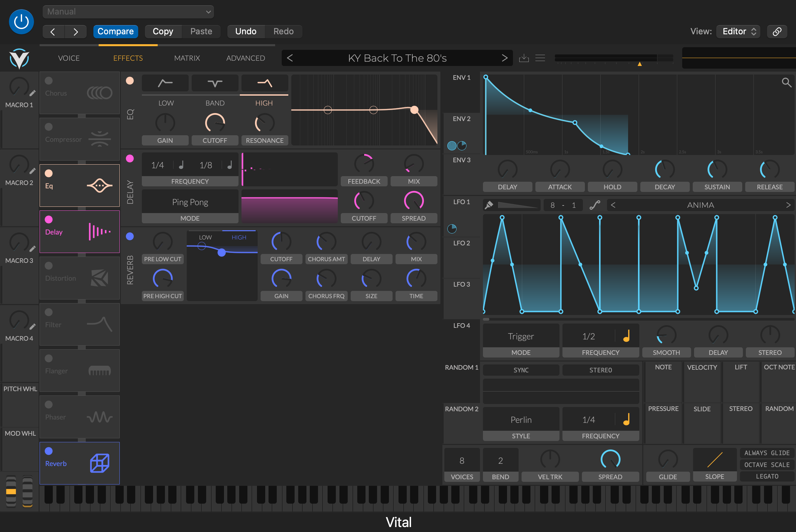Disable the Eq effect in the chain
The width and height of the screenshot is (796, 532).
(x=49, y=173)
